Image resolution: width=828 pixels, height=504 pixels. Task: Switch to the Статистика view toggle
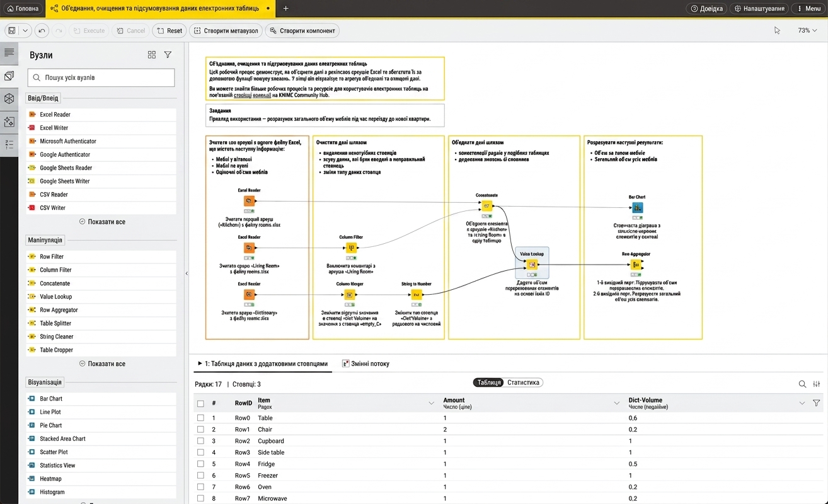click(x=523, y=382)
